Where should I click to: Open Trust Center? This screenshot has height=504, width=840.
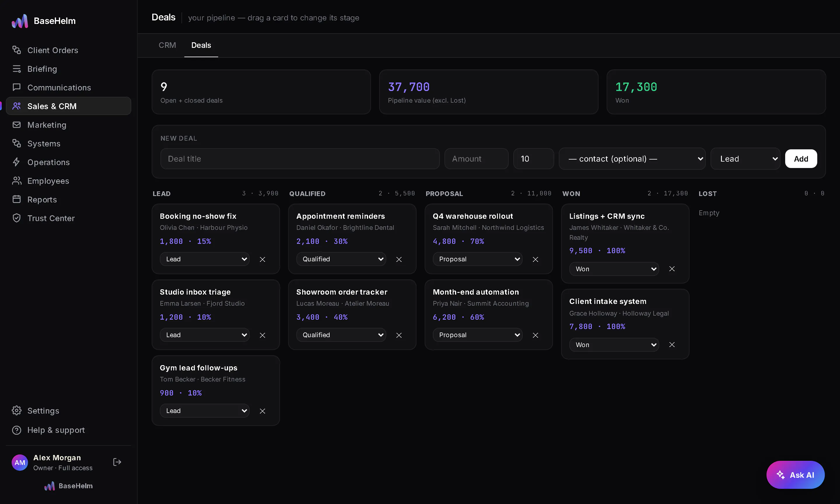[x=68, y=218]
